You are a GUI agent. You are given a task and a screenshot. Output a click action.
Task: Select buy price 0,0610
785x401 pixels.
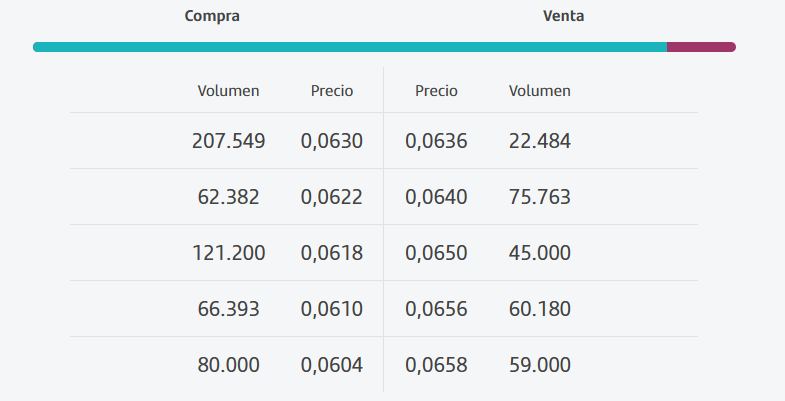(332, 309)
